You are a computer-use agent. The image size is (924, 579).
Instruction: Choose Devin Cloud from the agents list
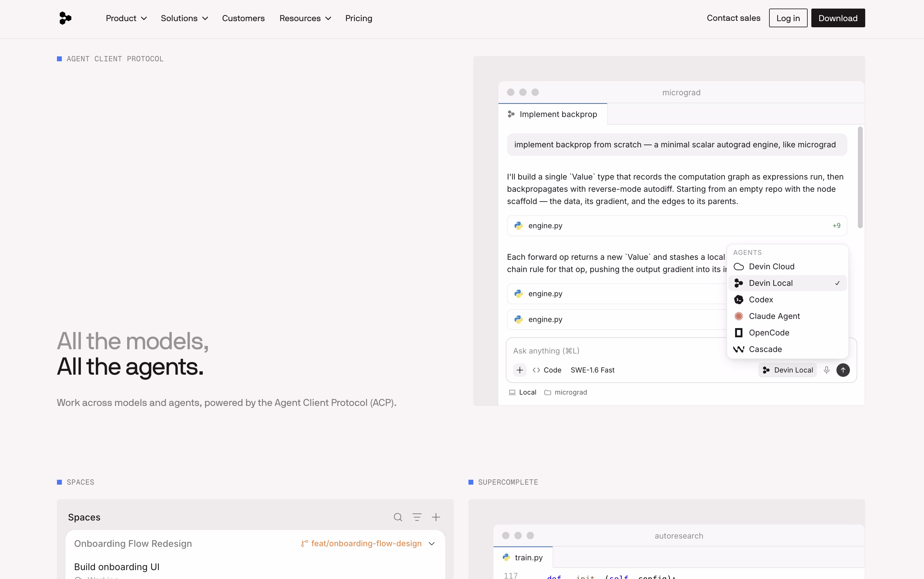787,267
